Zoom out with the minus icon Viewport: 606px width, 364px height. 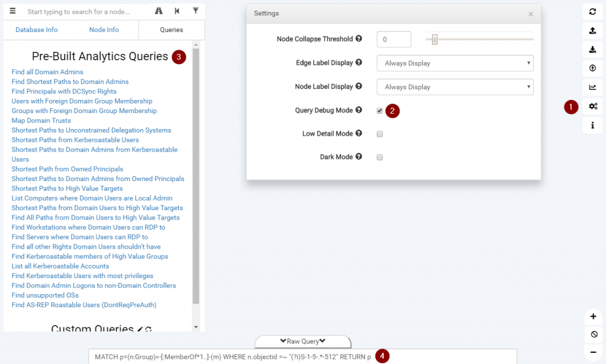[x=593, y=352]
